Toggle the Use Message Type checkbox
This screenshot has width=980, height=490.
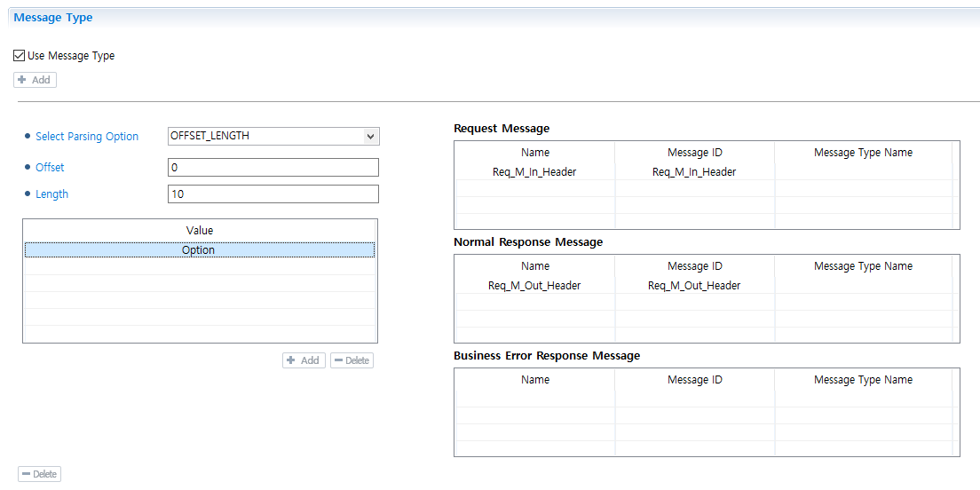20,56
